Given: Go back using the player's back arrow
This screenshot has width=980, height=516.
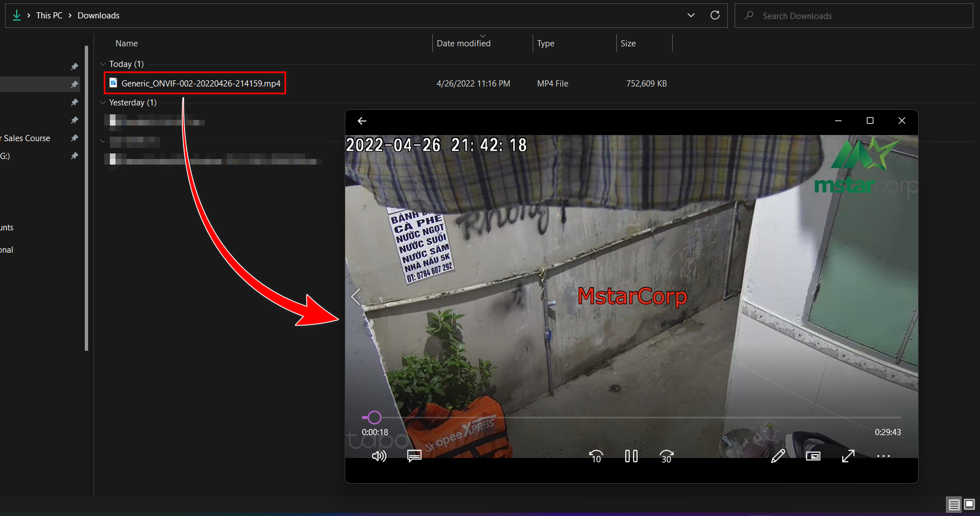Looking at the screenshot, I should coord(361,120).
